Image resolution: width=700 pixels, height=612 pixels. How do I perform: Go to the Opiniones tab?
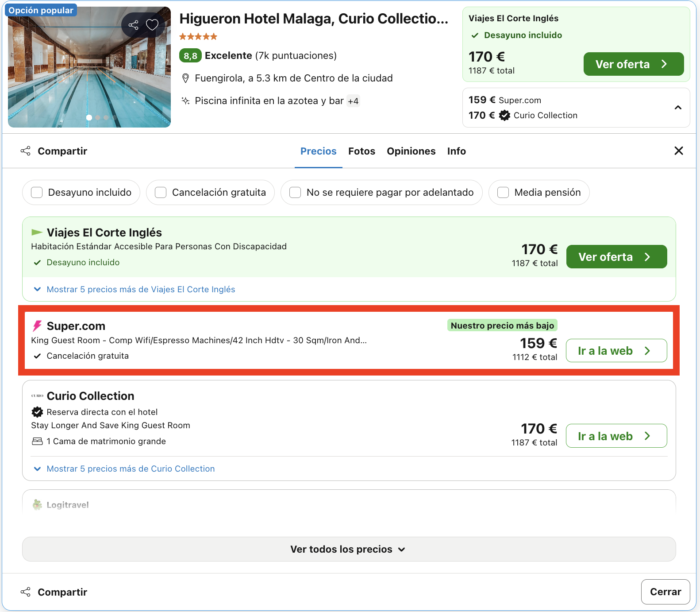[x=411, y=151]
